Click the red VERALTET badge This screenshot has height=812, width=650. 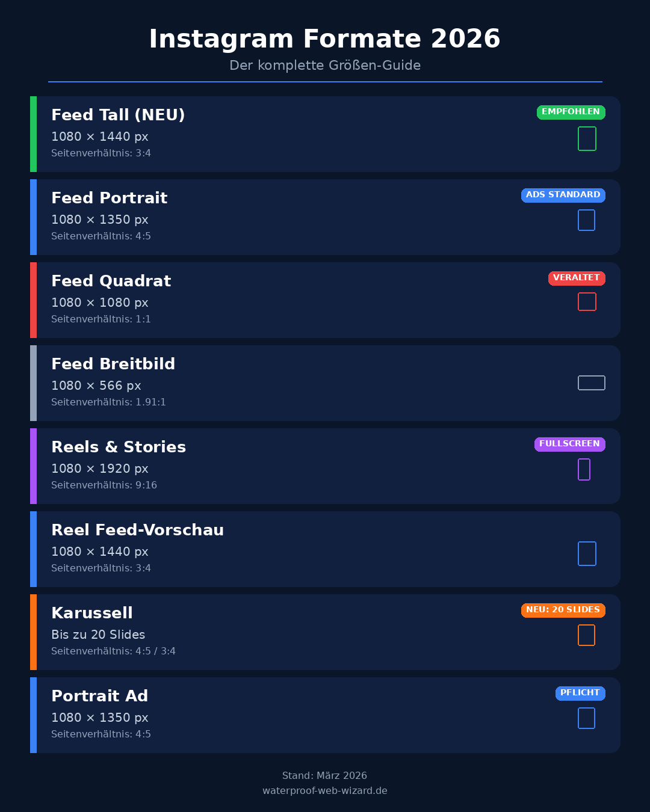coord(576,278)
